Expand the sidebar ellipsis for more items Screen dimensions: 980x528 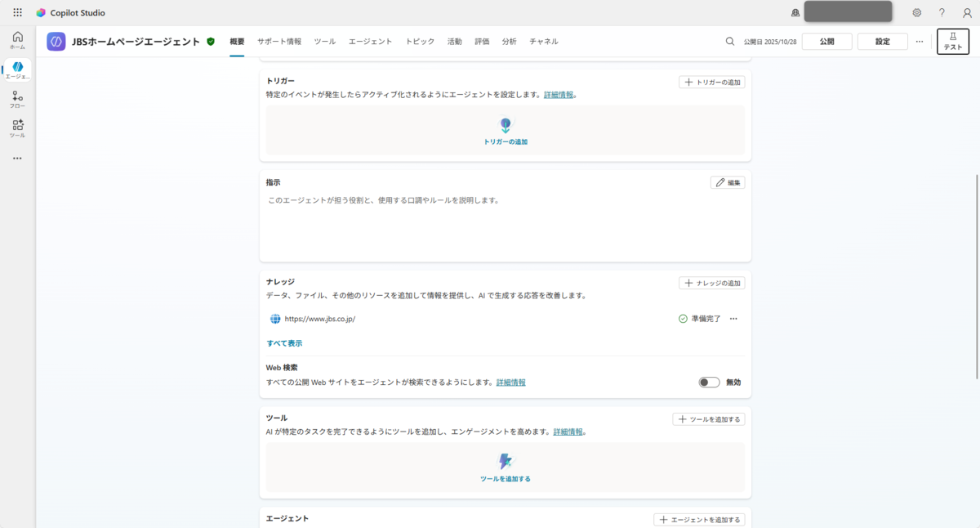16,158
